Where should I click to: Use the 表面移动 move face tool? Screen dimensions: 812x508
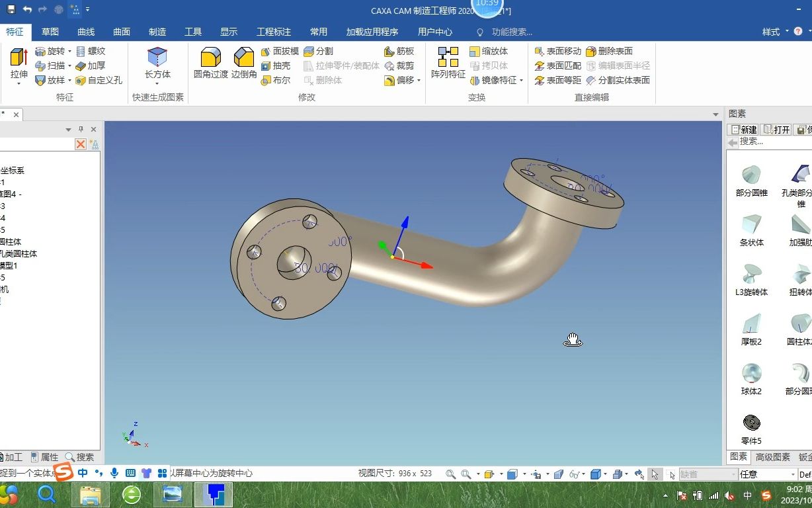pos(558,51)
